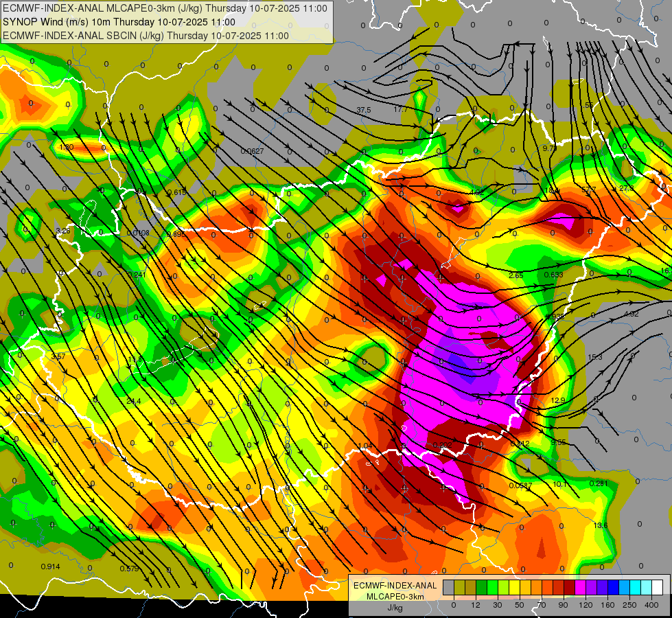The height and width of the screenshot is (618, 672).
Task: Select the dark red legend swatch
Action: (570, 587)
